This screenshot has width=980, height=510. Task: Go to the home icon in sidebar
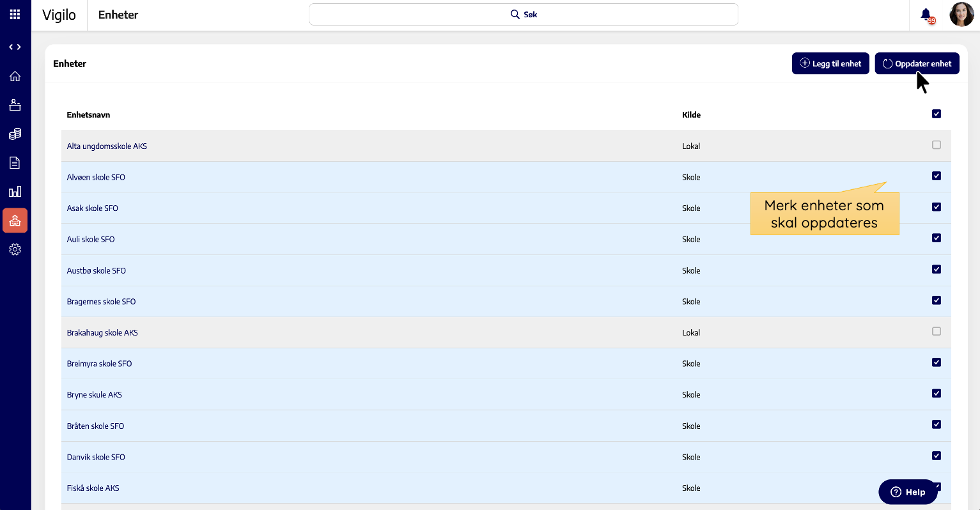click(15, 77)
